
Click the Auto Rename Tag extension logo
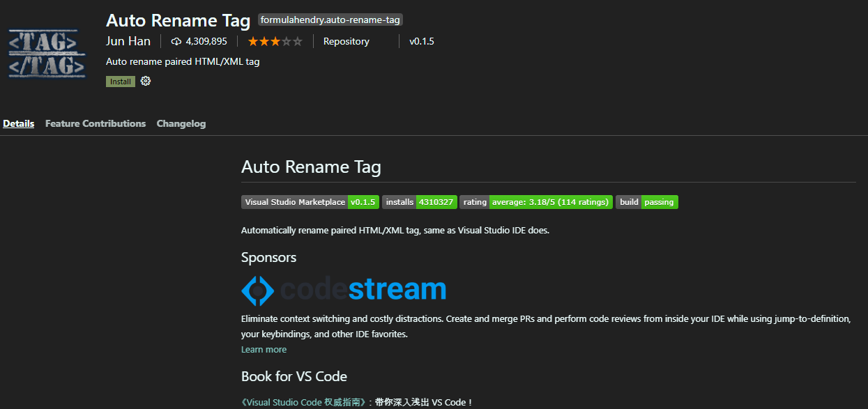pyautogui.click(x=47, y=54)
